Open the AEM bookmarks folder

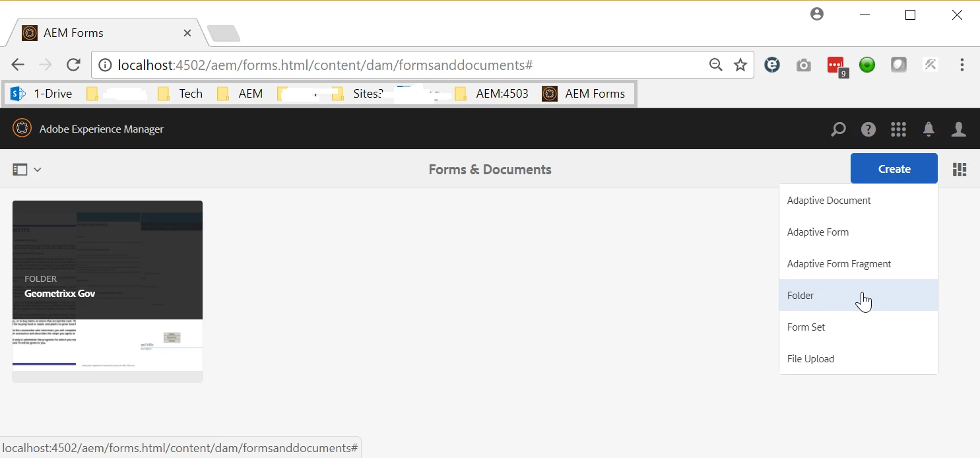pyautogui.click(x=240, y=94)
